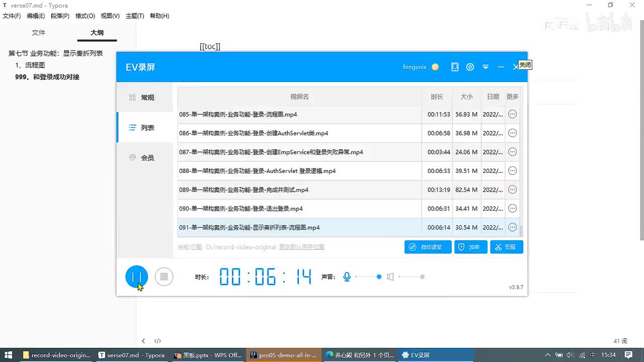Image resolution: width=644 pixels, height=362 pixels.
Task: Click the 微信课堂 button
Action: [428, 247]
